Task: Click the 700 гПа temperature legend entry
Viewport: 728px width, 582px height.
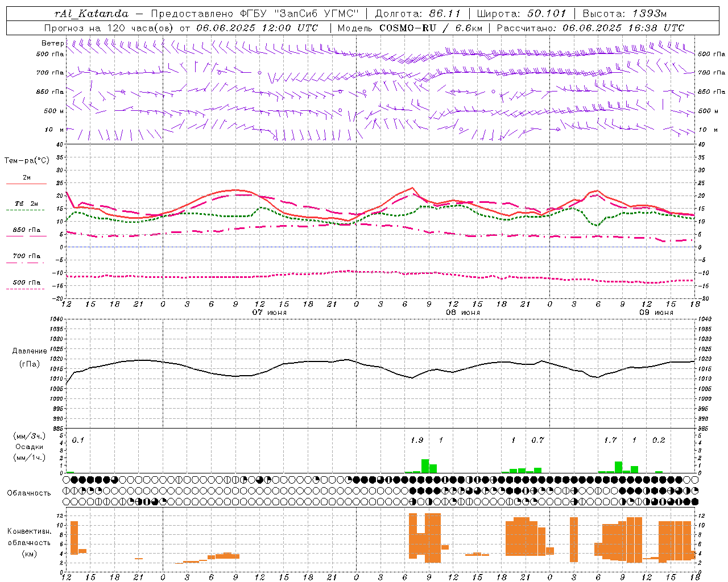Action: pos(26,258)
